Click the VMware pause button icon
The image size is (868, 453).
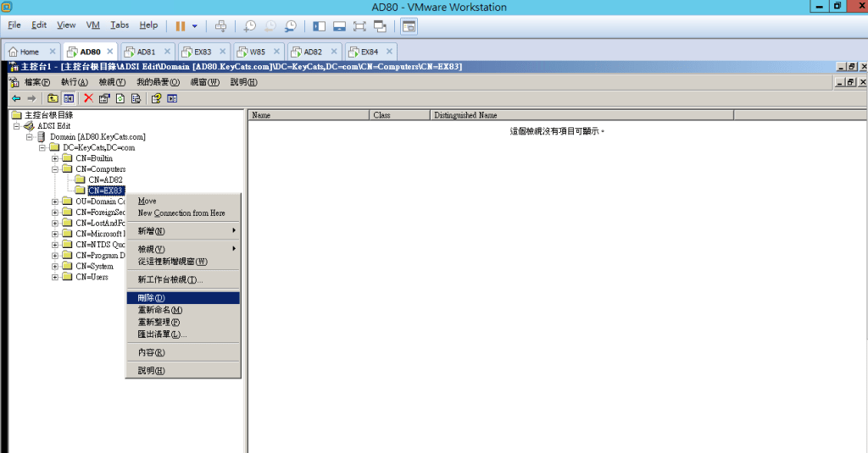[x=180, y=26]
